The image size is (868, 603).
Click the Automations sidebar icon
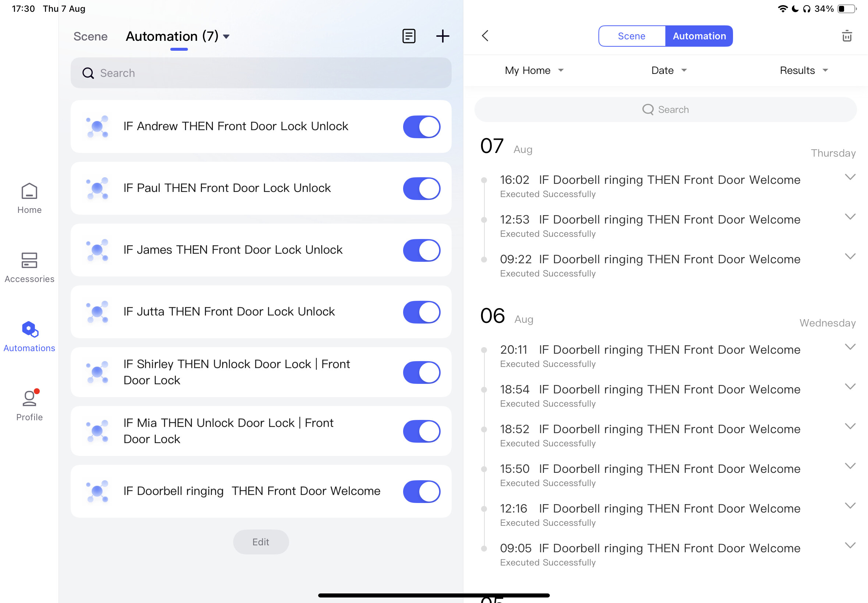[29, 336]
